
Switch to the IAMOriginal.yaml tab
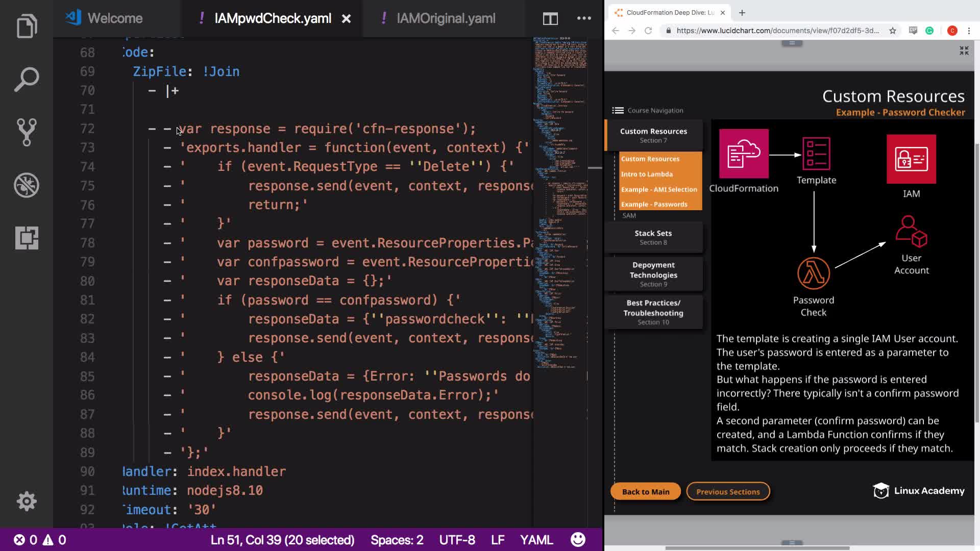445,18
